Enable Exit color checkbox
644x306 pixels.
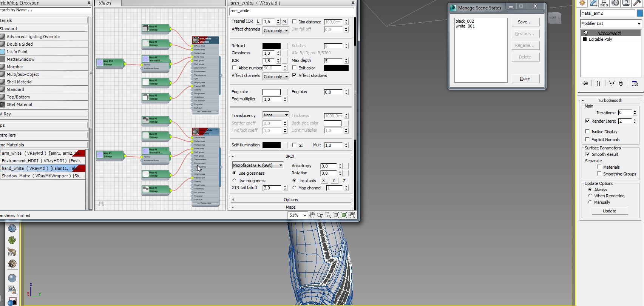(x=294, y=68)
